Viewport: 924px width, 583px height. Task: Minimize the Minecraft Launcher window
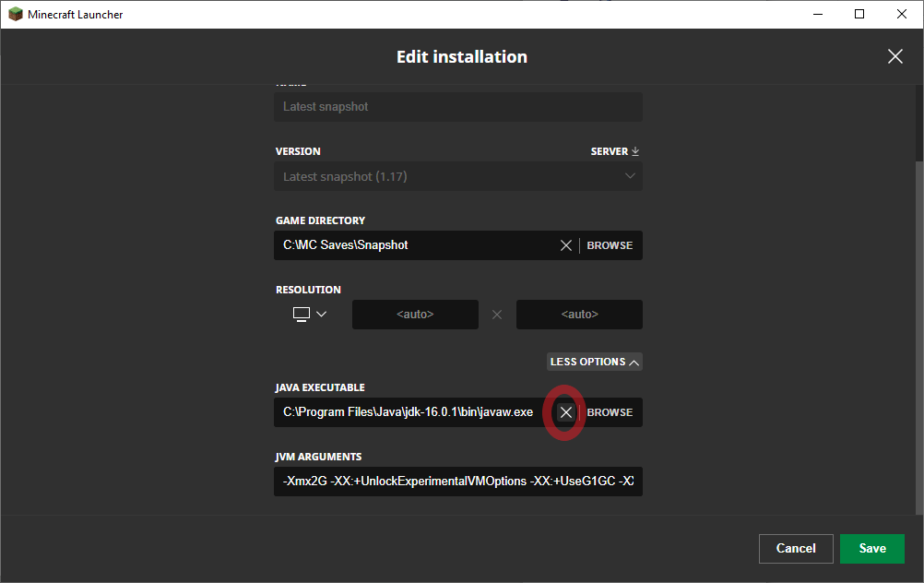pyautogui.click(x=818, y=14)
